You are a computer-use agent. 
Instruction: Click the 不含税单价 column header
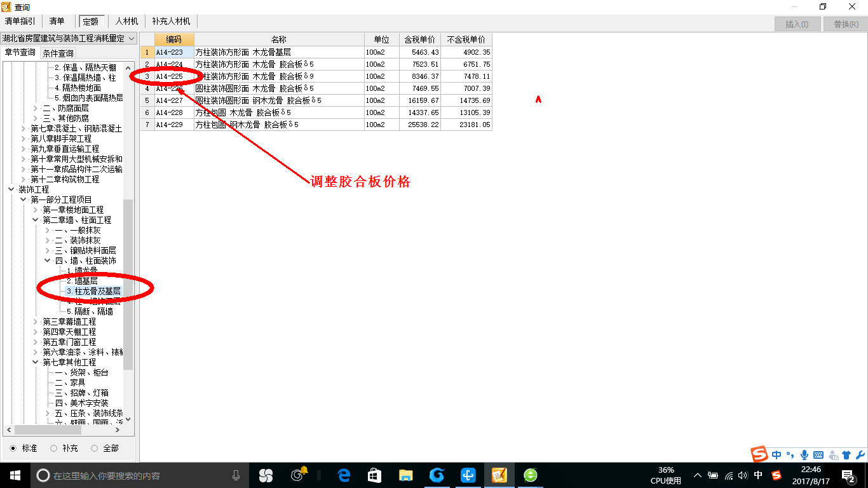coord(466,39)
